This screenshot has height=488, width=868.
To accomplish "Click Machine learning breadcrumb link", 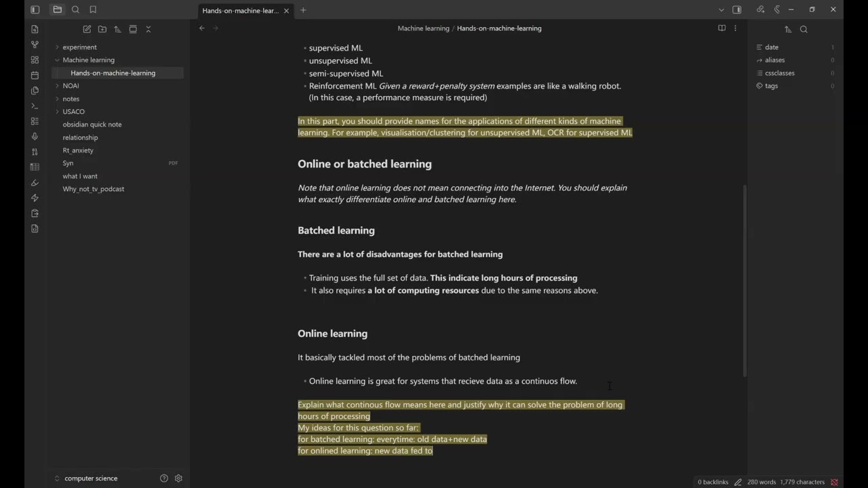I will [423, 28].
